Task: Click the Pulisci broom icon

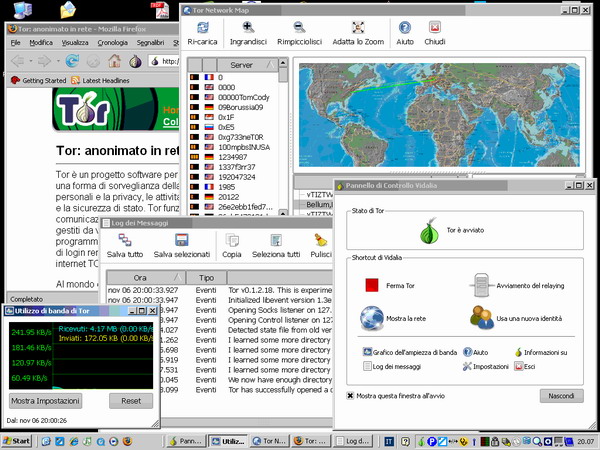Action: click(x=321, y=240)
